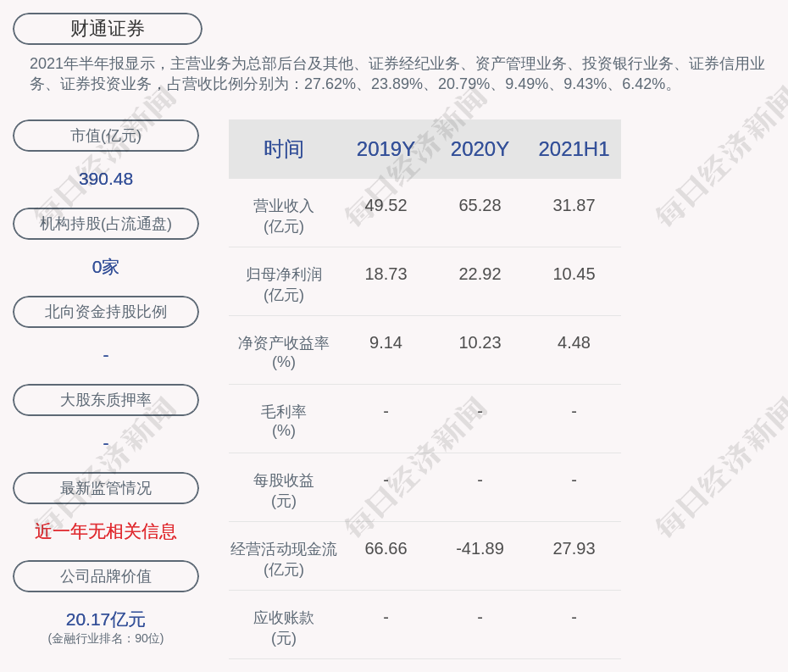Click the -41.89 cash flow cell
The height and width of the screenshot is (672, 788).
tap(480, 548)
